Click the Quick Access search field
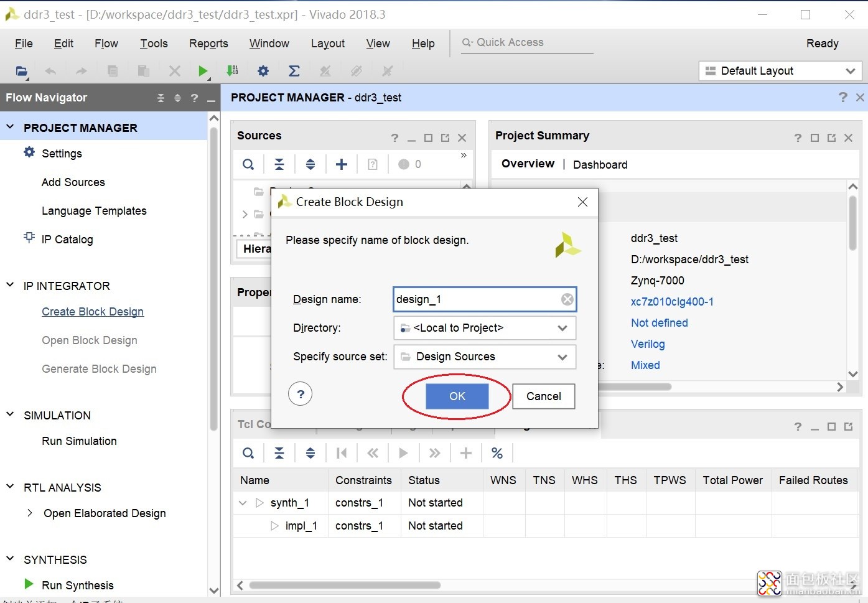Screen dimensions: 868x603 pyautogui.click(x=527, y=42)
